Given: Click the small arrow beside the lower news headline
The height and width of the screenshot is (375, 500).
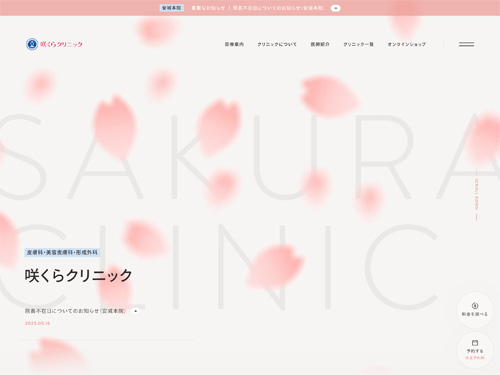Looking at the screenshot, I should [135, 311].
